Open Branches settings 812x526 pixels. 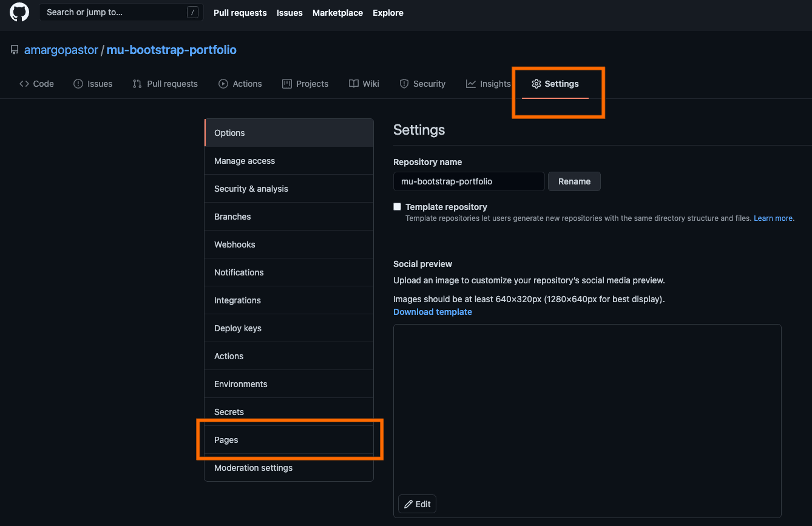[x=289, y=217]
